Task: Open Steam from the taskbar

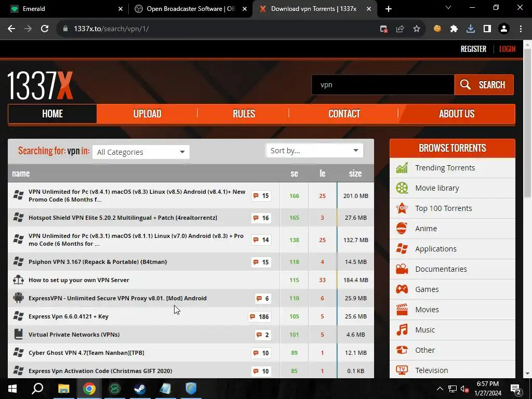Action: pyautogui.click(x=140, y=389)
